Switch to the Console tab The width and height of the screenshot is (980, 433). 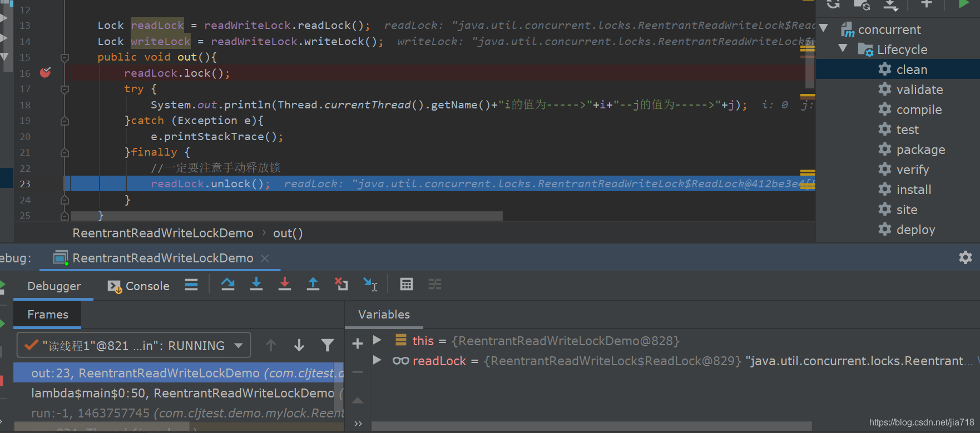coord(138,286)
